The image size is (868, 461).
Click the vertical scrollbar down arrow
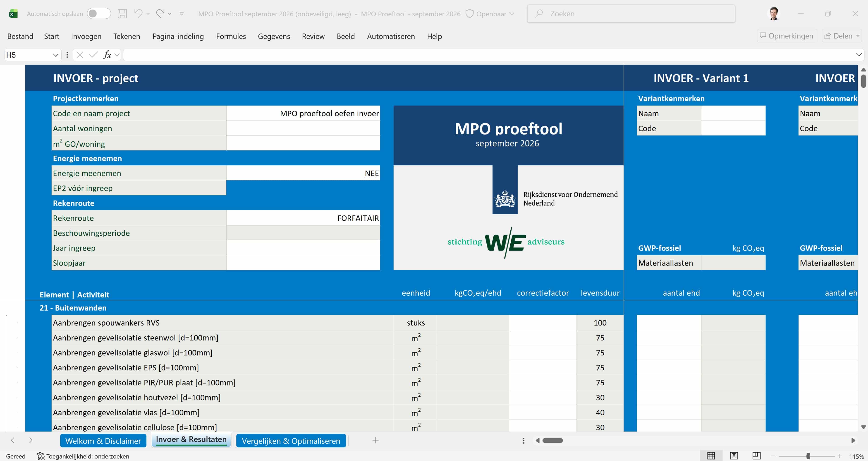pyautogui.click(x=863, y=427)
